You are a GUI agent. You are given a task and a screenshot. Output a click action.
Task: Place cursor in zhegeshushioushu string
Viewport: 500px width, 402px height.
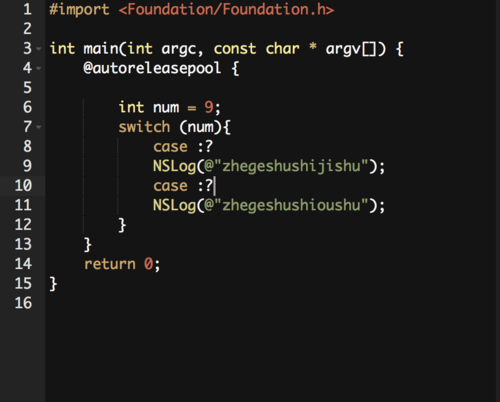[291, 205]
